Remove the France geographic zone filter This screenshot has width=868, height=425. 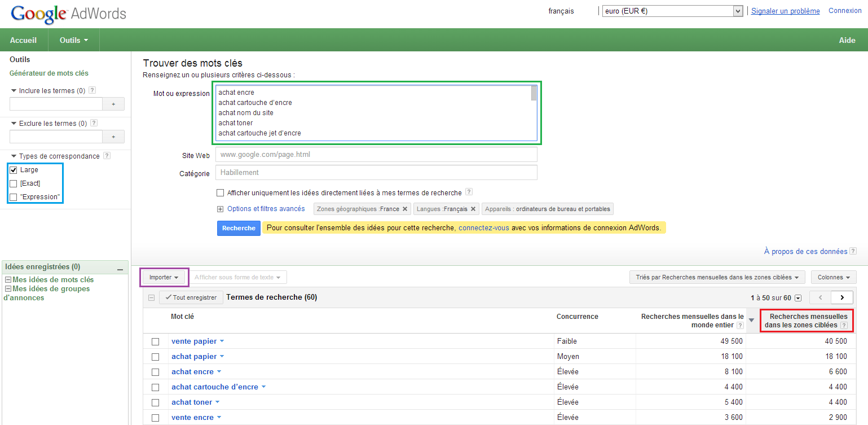(x=404, y=209)
